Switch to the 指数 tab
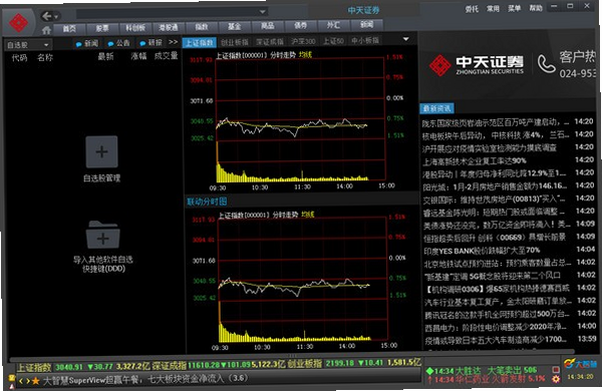Image resolution: width=602 pixels, height=391 pixels. (202, 27)
